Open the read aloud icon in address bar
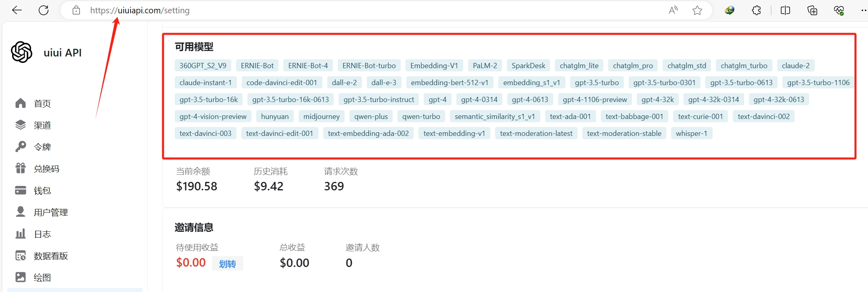The width and height of the screenshot is (868, 292). tap(673, 10)
